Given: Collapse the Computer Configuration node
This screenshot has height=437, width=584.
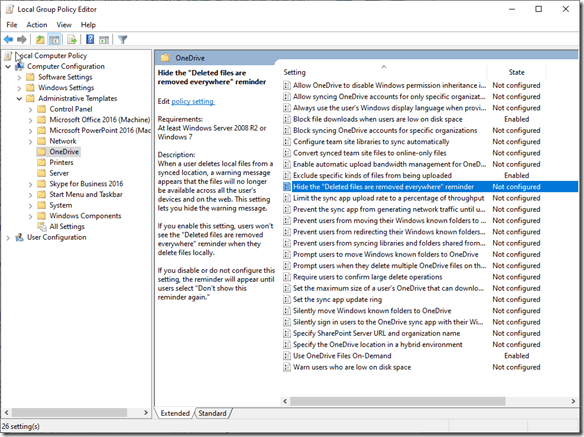Looking at the screenshot, I should click(x=8, y=67).
